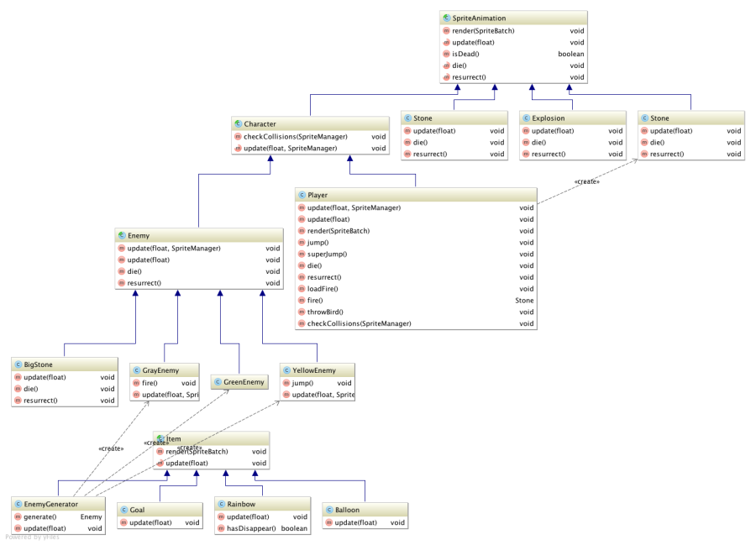This screenshot has height=545, width=756.
Task: Click the GrayEnemy class icon
Action: tap(136, 370)
